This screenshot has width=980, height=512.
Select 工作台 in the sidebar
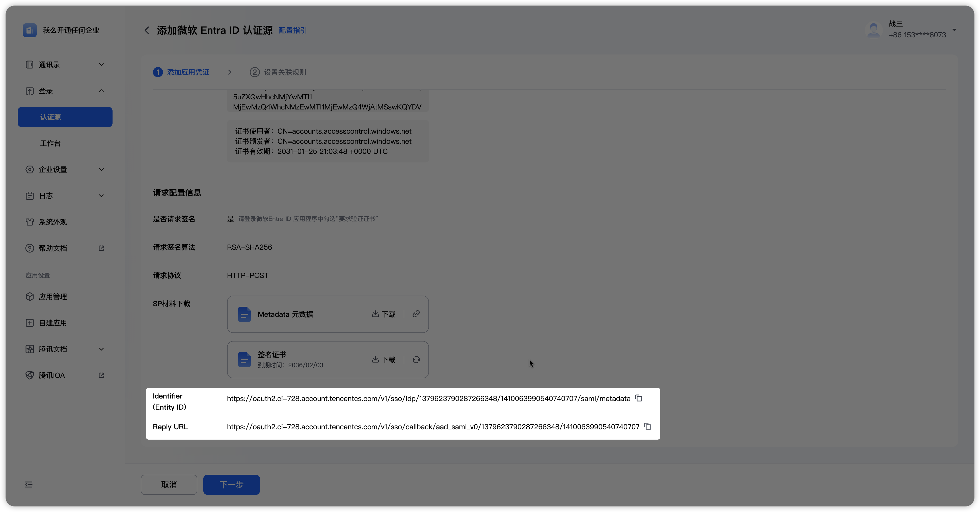51,144
